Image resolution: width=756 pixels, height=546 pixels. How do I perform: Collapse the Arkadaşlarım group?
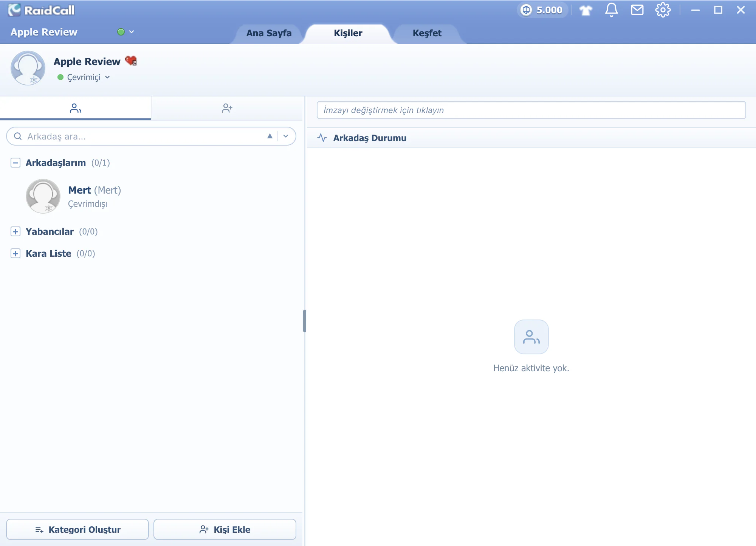pyautogui.click(x=15, y=163)
